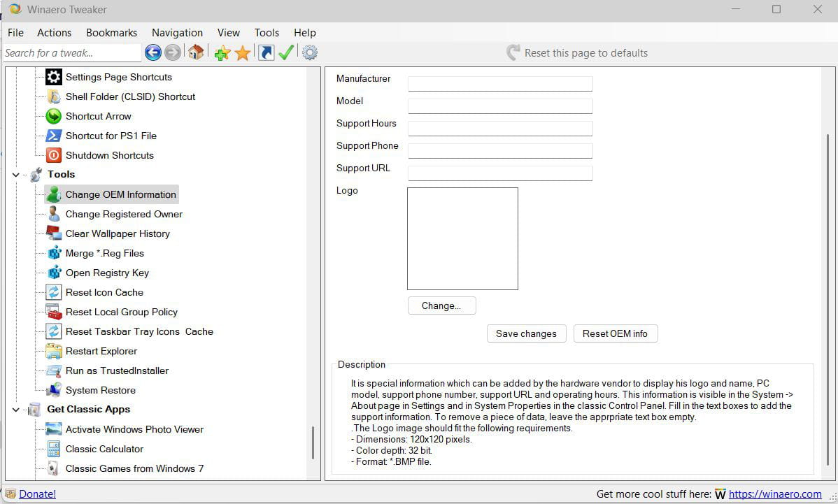The width and height of the screenshot is (838, 504).
Task: Open the Help menu
Action: (304, 33)
